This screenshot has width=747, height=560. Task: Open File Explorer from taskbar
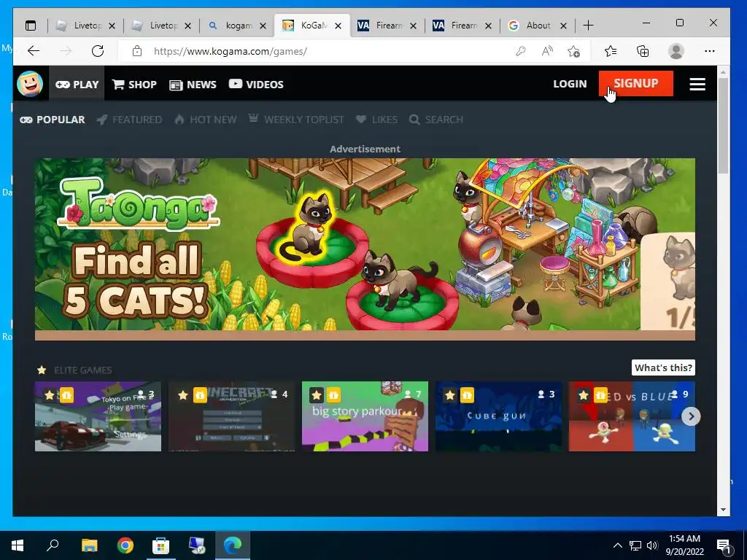tap(89, 545)
